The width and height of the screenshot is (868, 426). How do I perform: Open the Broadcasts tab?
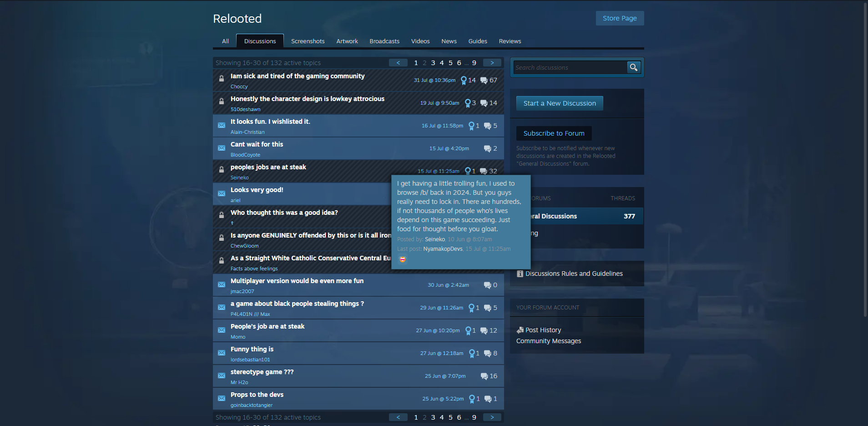pos(384,41)
